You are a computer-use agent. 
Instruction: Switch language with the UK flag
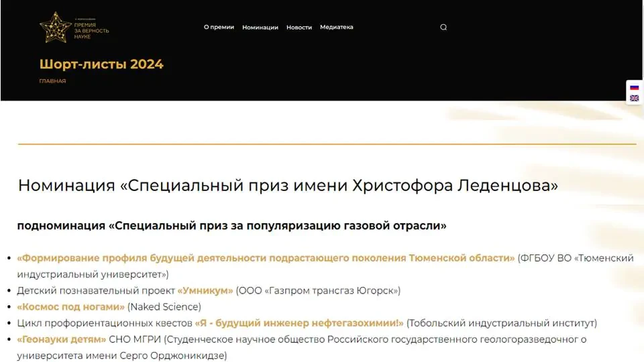(634, 98)
